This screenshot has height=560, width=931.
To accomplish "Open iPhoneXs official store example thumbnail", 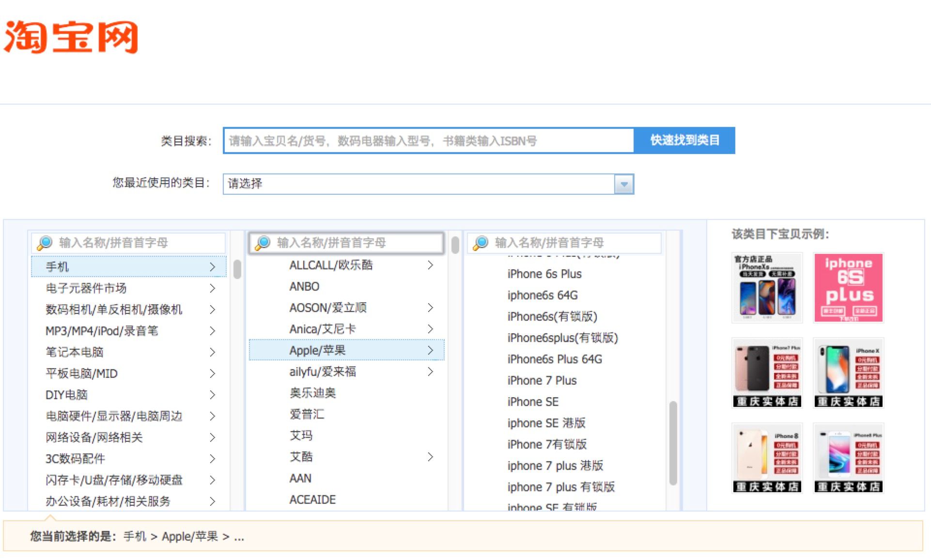I will click(767, 288).
